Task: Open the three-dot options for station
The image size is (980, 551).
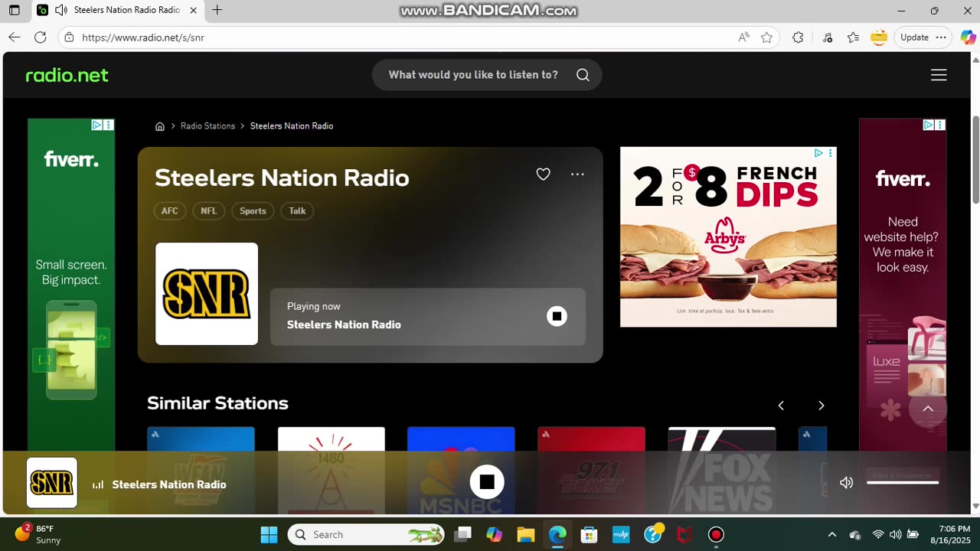Action: coord(577,174)
